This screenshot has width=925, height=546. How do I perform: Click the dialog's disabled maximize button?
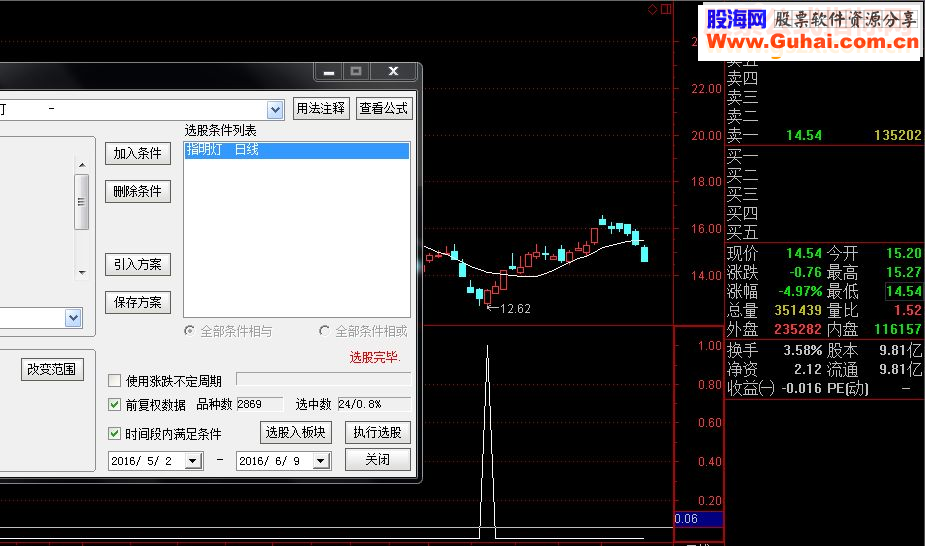tap(356, 72)
